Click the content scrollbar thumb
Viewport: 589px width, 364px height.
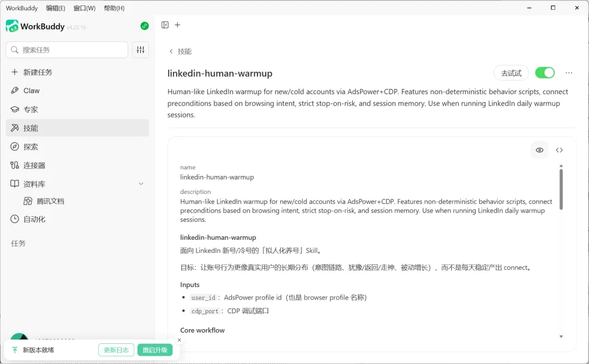click(x=561, y=189)
